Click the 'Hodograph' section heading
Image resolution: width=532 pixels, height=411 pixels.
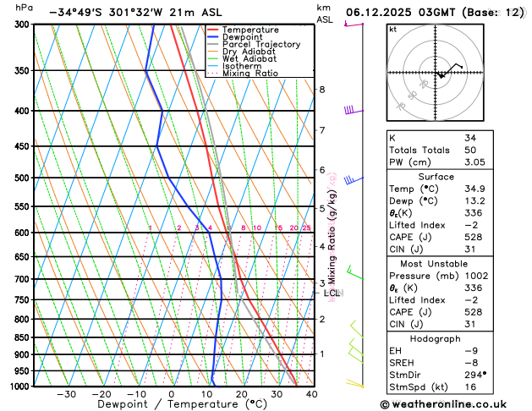[436, 339]
